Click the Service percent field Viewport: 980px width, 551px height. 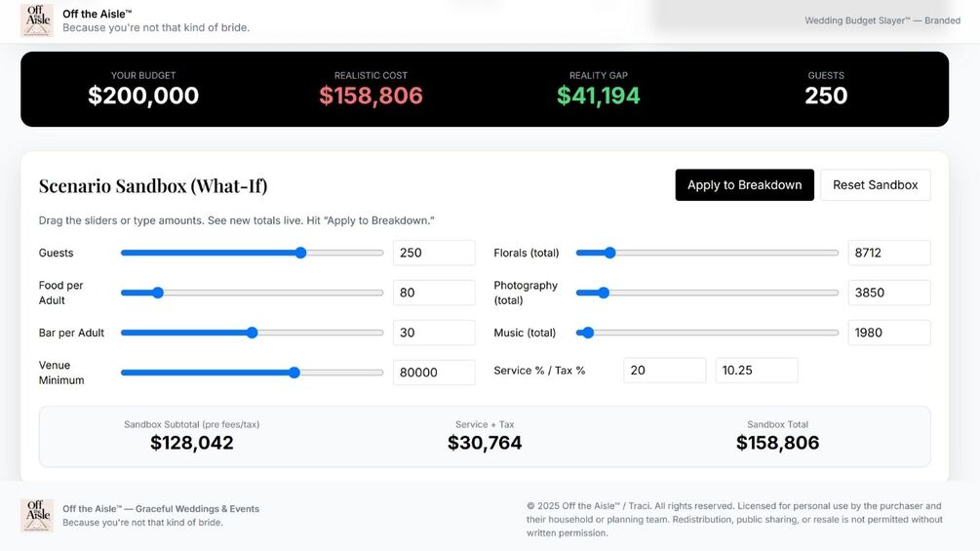(x=664, y=371)
